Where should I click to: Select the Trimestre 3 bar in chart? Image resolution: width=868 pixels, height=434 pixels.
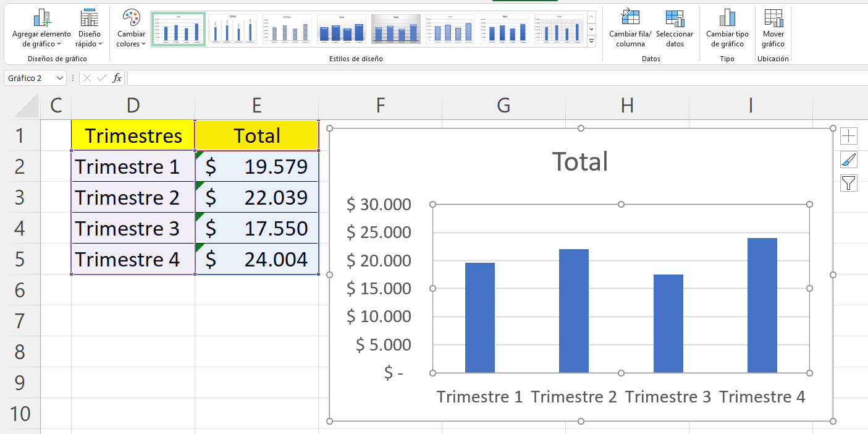click(x=668, y=323)
